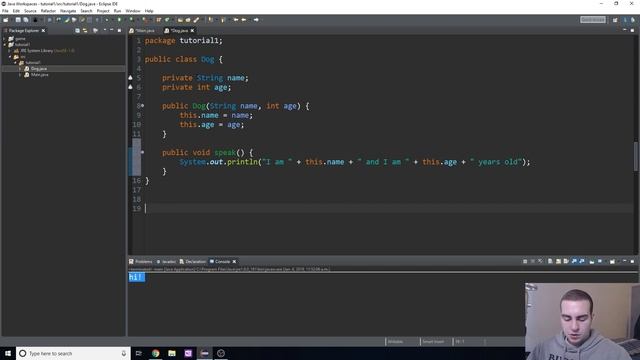Collapse All in Package Explorer toolbar
640x360 pixels.
pyautogui.click(x=77, y=31)
